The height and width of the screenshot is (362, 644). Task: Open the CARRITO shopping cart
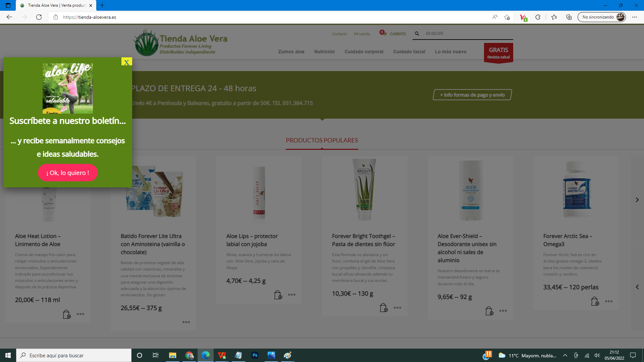coord(392,33)
